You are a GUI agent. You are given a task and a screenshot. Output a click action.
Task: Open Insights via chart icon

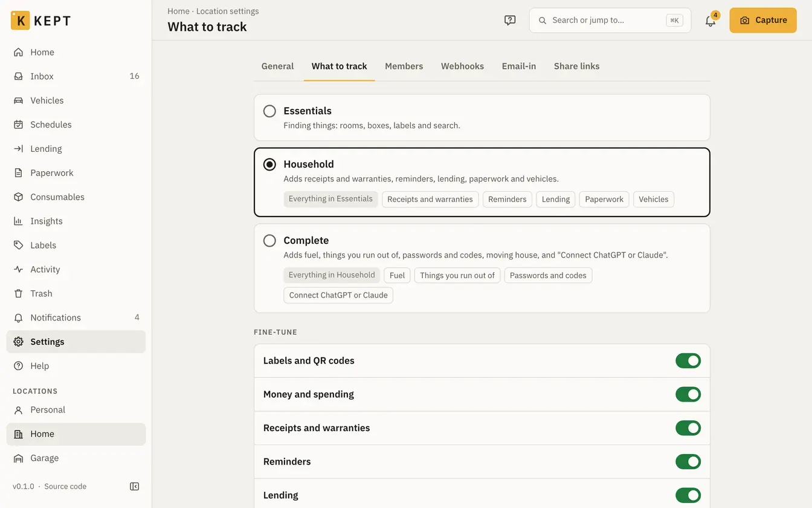[x=19, y=221]
